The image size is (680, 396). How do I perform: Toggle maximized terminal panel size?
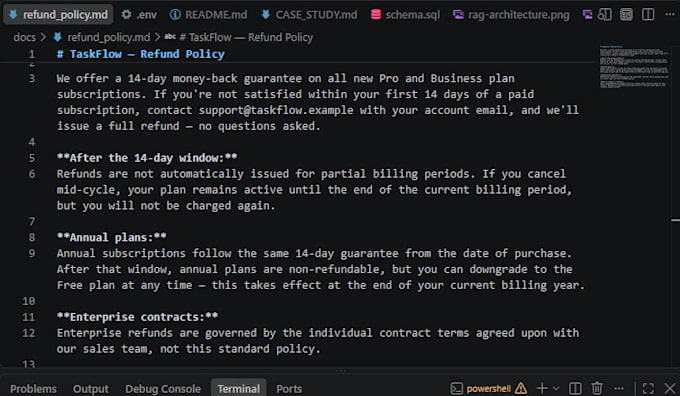click(648, 388)
